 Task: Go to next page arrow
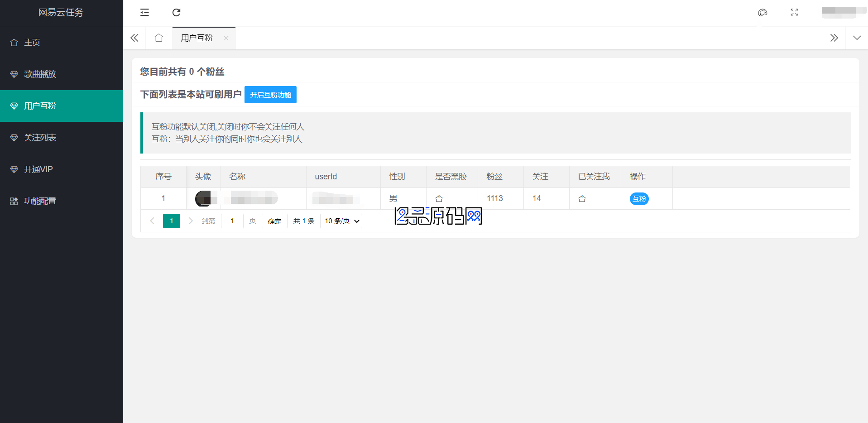191,221
